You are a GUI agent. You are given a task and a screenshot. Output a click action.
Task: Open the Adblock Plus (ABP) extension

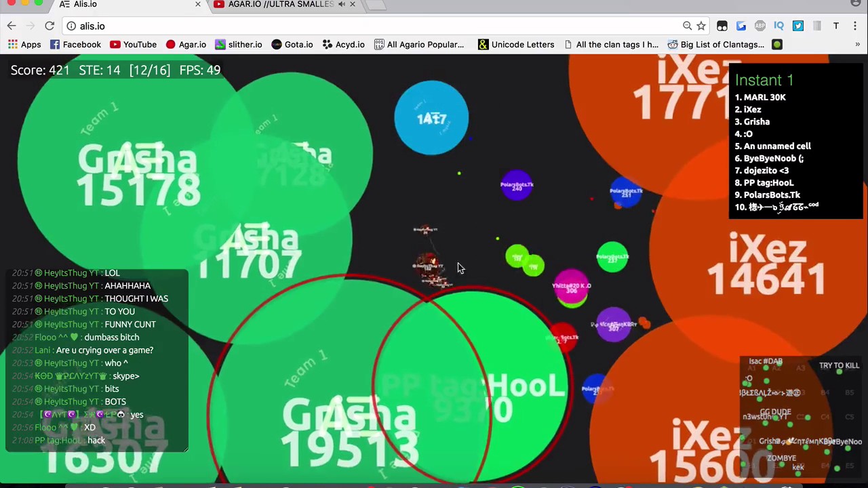coord(760,26)
